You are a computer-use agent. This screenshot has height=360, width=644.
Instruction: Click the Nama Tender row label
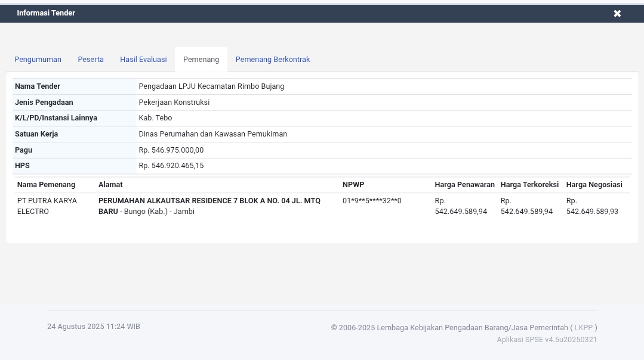37,86
